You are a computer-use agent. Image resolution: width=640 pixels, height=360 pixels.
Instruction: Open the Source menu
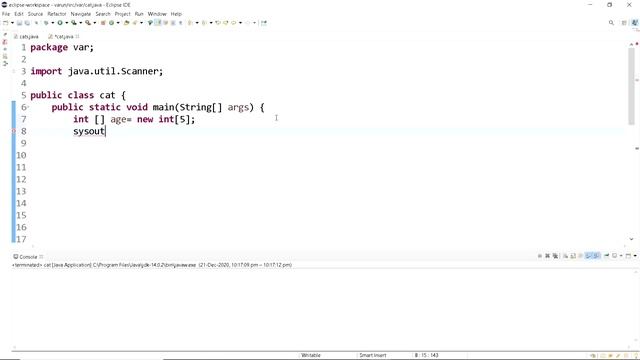[x=35, y=14]
